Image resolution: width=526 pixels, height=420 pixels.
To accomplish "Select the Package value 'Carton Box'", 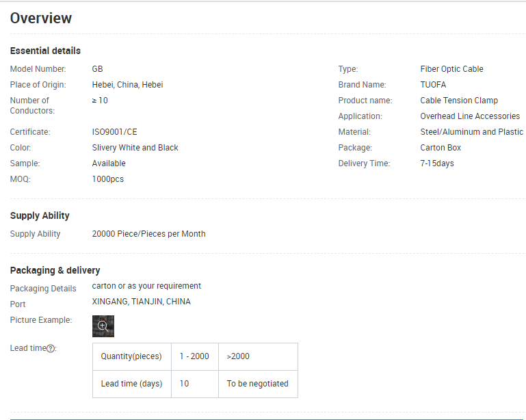I will pos(440,148).
